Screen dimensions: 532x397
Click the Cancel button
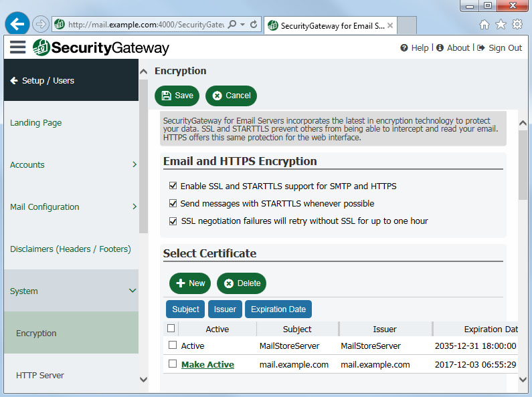231,96
